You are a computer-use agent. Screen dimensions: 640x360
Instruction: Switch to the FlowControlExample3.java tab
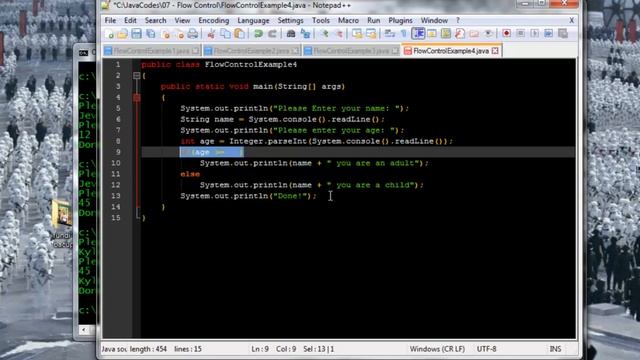(351, 51)
